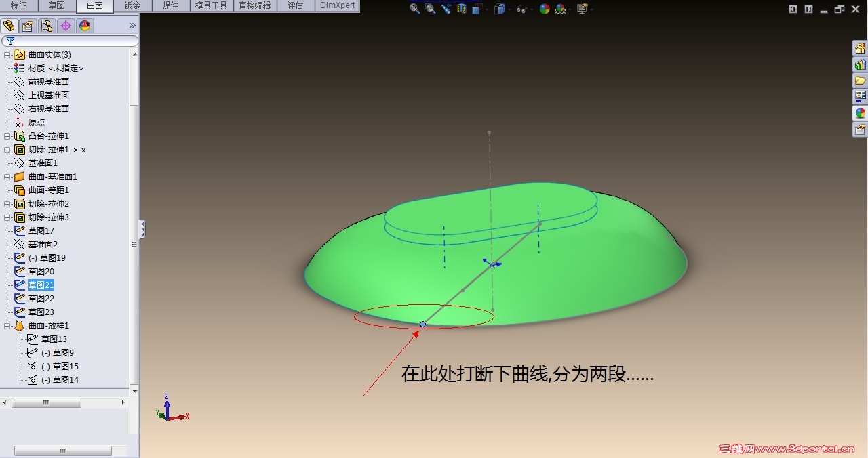Open Custom Properties icon in task pane
Screen dimensions: 868x458
coord(860,129)
